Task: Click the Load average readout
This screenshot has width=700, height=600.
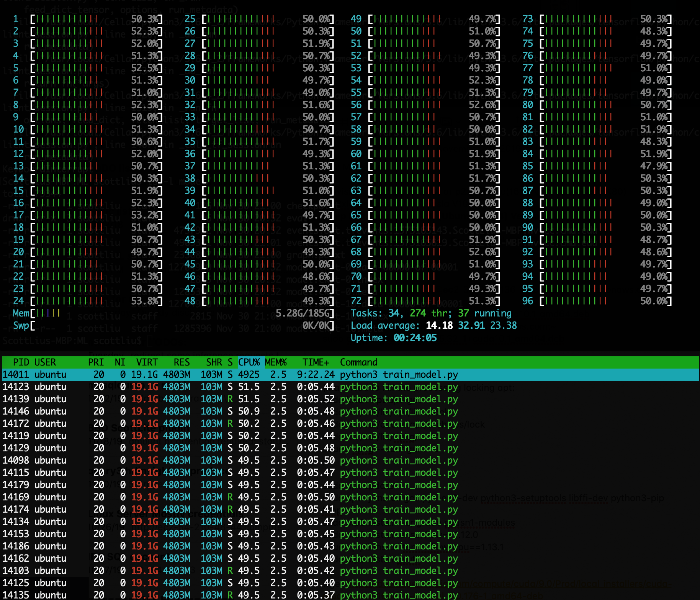Action: tap(434, 325)
